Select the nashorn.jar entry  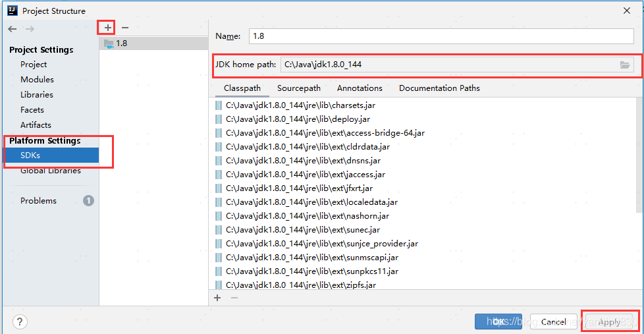(x=308, y=215)
